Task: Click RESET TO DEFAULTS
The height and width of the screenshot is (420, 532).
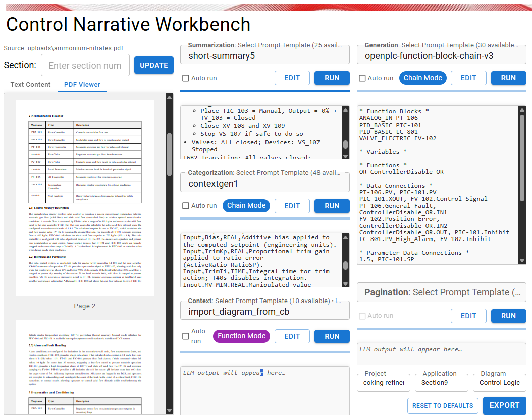Action: tap(443, 405)
